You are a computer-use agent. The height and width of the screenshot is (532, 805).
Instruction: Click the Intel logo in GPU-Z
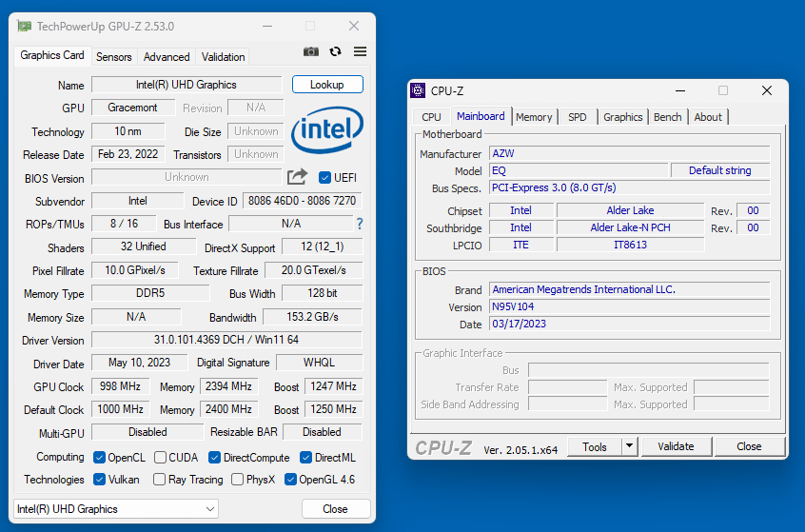tap(327, 130)
